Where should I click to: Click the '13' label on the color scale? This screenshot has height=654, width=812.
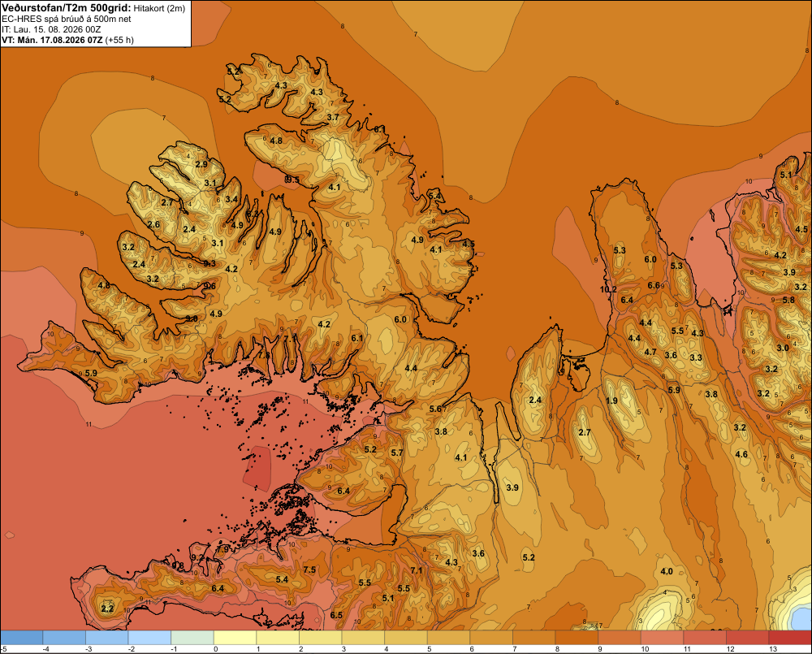click(773, 649)
